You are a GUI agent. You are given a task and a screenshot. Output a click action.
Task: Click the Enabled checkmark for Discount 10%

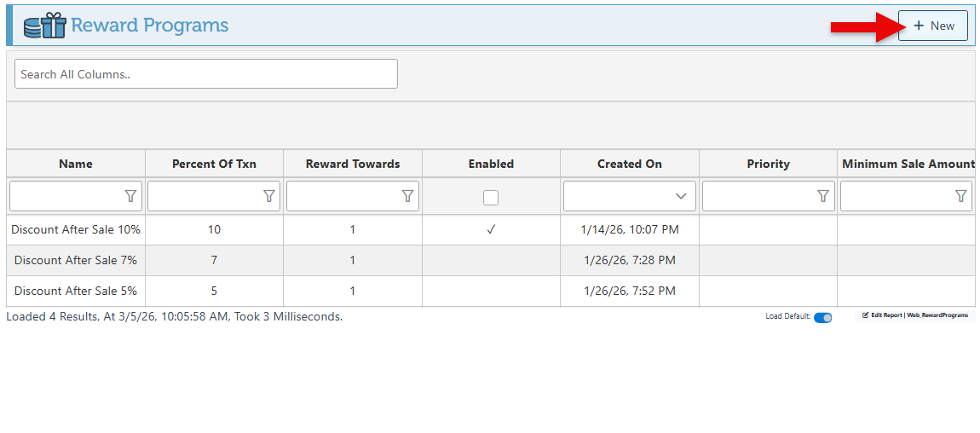point(491,229)
